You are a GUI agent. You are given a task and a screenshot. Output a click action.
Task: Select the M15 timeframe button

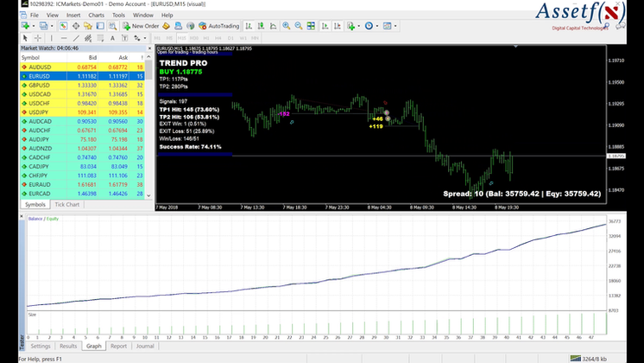point(181,38)
